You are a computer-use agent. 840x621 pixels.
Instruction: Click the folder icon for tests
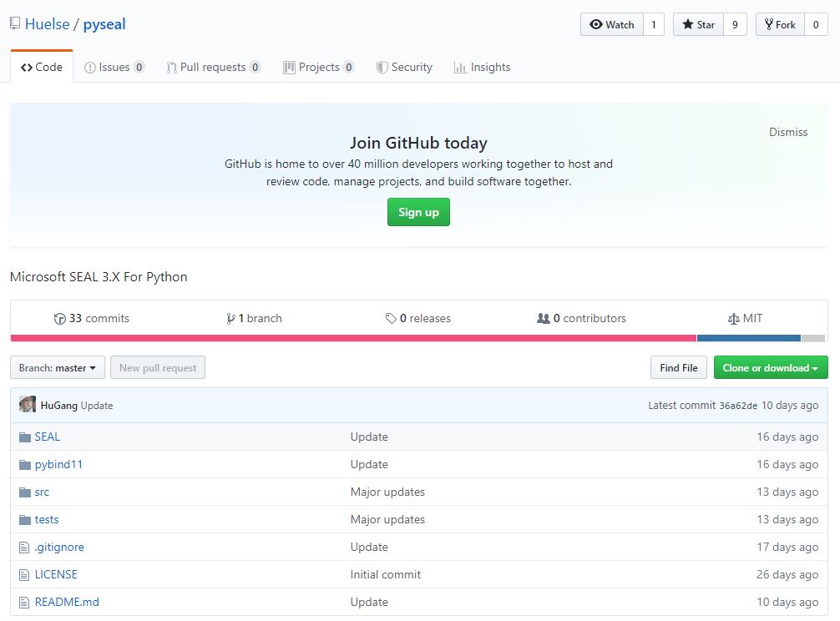tap(25, 520)
